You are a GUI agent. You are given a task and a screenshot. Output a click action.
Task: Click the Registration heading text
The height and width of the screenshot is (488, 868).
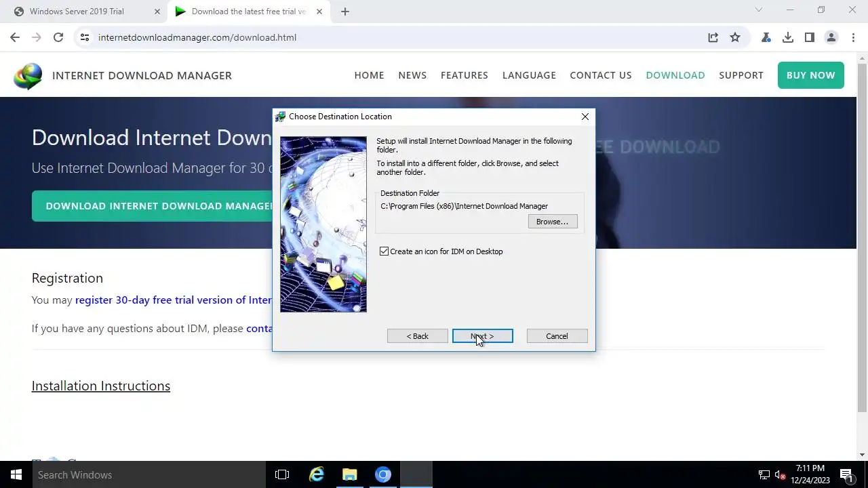click(x=67, y=278)
